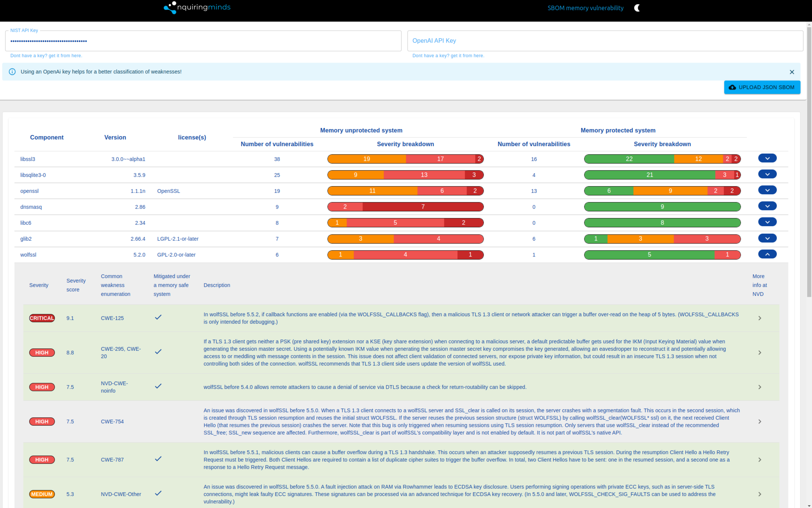Click glib2 unprotected red segment 4
This screenshot has height=508, width=812.
pyautogui.click(x=439, y=239)
